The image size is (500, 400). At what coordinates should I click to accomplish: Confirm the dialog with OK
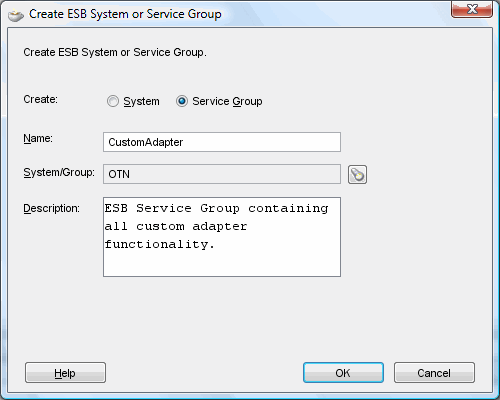point(343,373)
